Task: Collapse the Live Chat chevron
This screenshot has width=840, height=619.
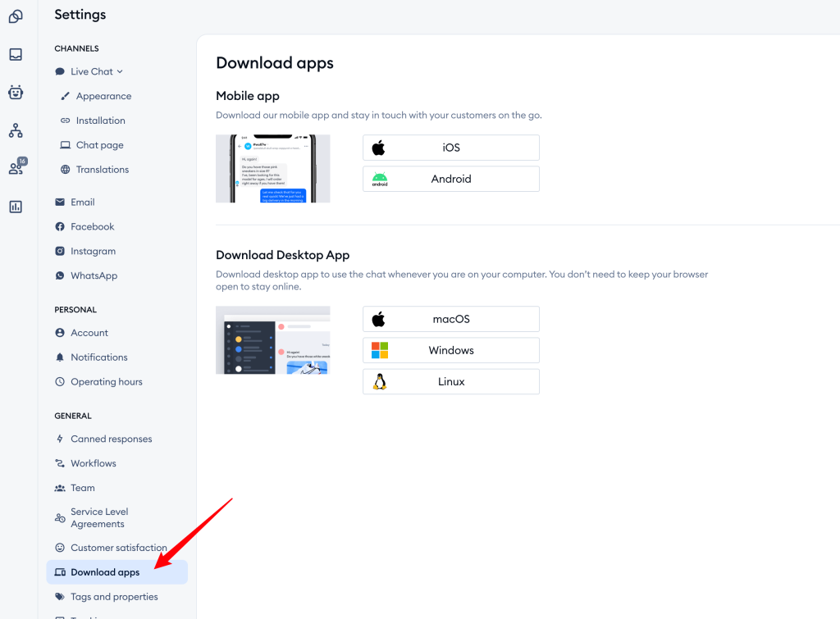Action: pos(120,72)
